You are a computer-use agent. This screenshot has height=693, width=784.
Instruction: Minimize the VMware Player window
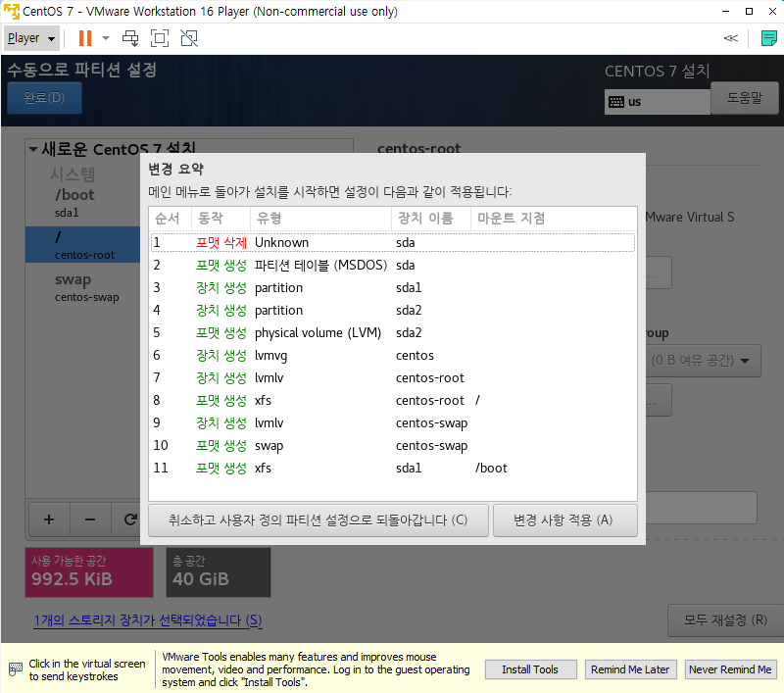click(x=725, y=11)
